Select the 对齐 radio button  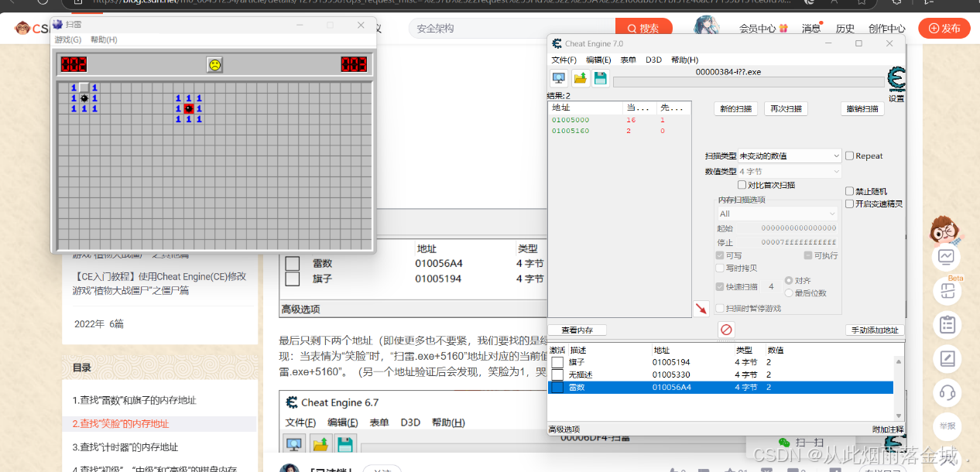tap(789, 281)
